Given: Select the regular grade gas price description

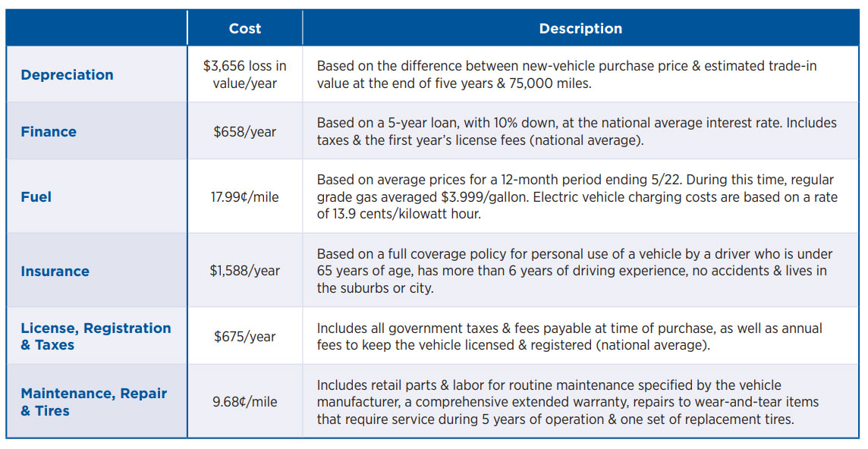Looking at the screenshot, I should click(577, 197).
